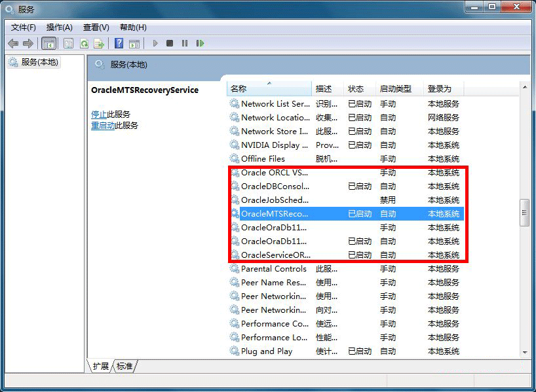Click the back navigation arrow icon
Viewport: 536px width, 392px height.
point(13,43)
